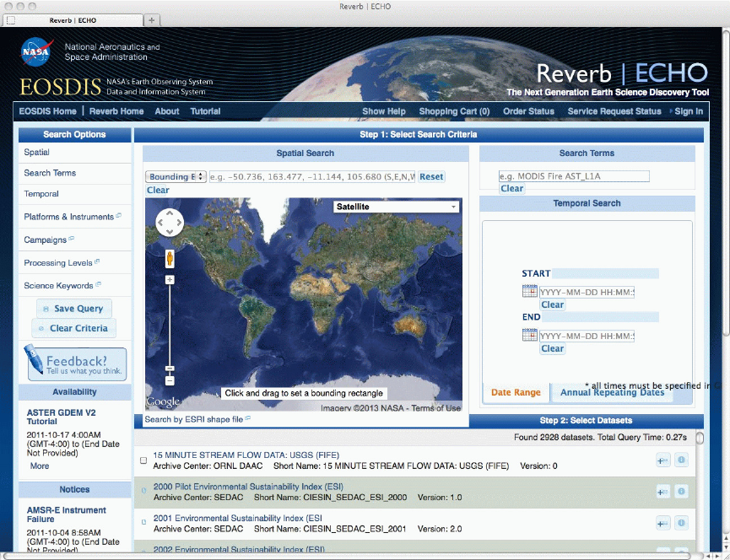Click the map zoom slider track
This screenshot has height=560, width=730.
[170, 326]
